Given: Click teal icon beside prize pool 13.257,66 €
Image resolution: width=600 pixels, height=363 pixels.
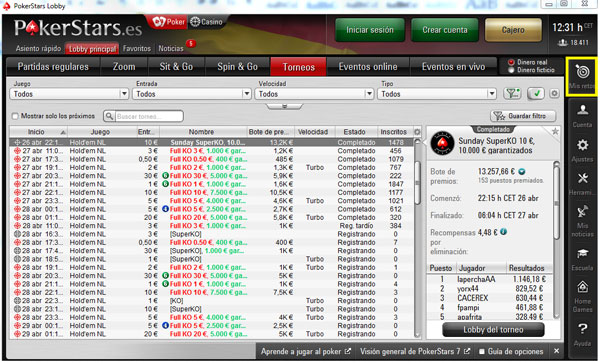Looking at the screenshot, I should [x=522, y=171].
